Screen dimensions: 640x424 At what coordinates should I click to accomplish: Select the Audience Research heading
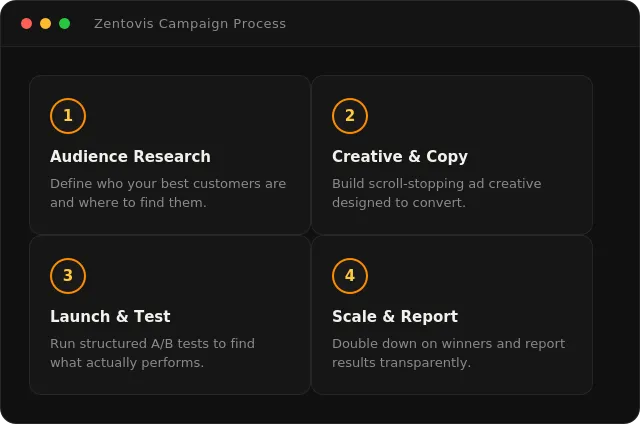pyautogui.click(x=130, y=156)
